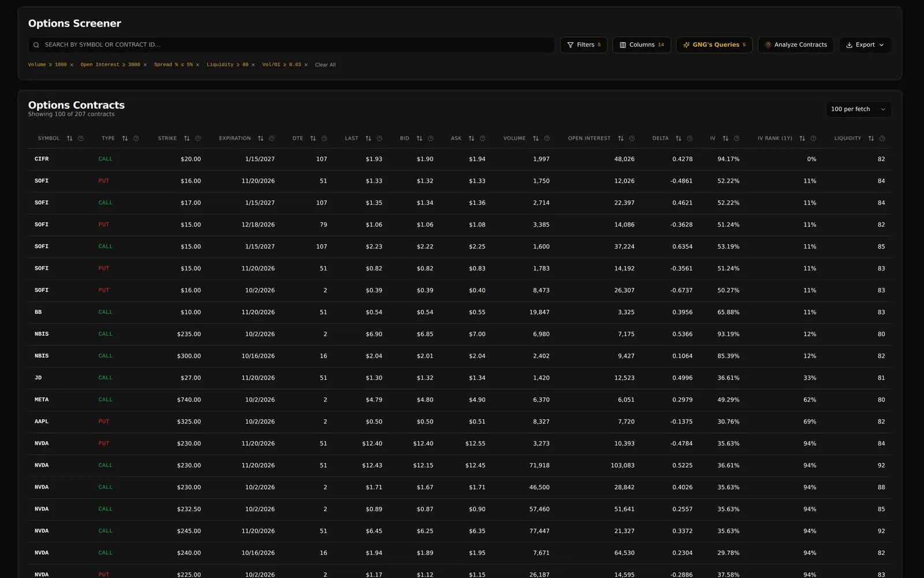
Task: Click the NVDA $232.50 strike cell
Action: (189, 509)
